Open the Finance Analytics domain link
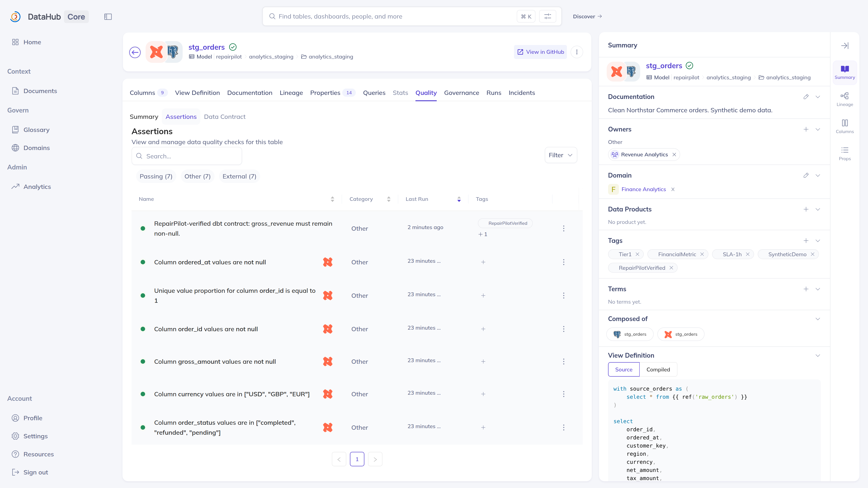The image size is (868, 488). [x=643, y=189]
